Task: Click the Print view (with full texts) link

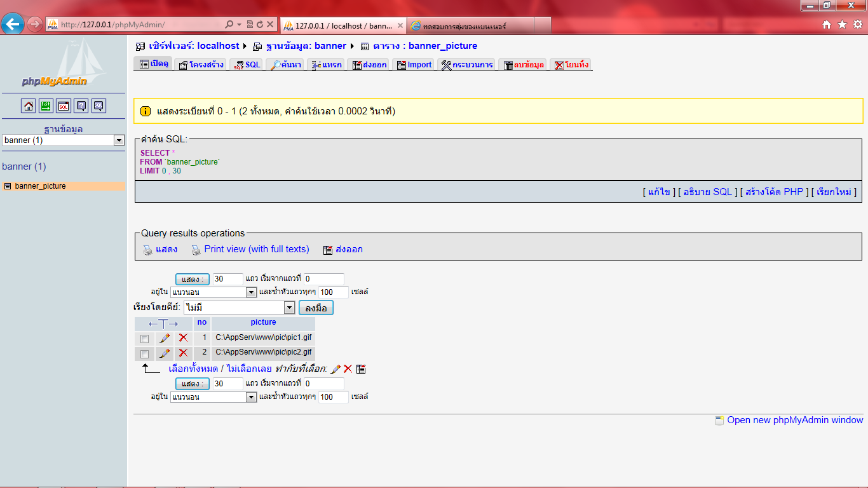Action: coord(257,249)
